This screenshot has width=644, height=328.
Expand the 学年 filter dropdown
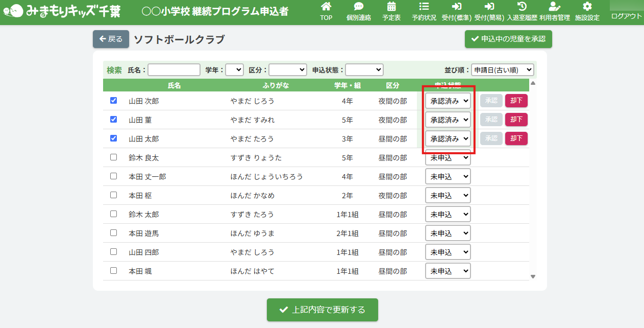pos(234,70)
